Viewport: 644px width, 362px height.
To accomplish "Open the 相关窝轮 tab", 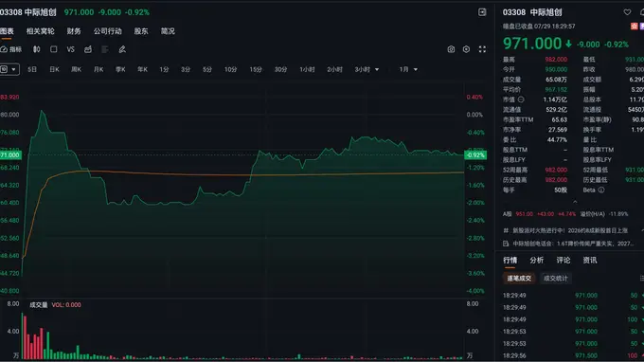I will 40,31.
